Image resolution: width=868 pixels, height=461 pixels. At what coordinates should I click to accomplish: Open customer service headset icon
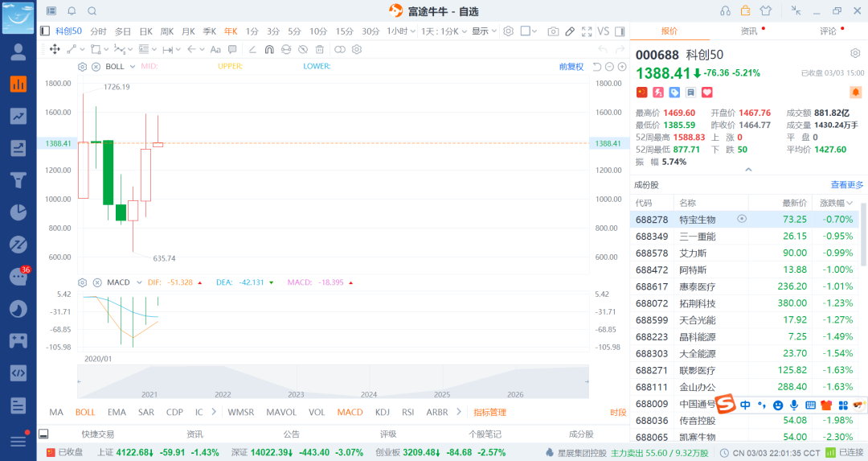(725, 10)
